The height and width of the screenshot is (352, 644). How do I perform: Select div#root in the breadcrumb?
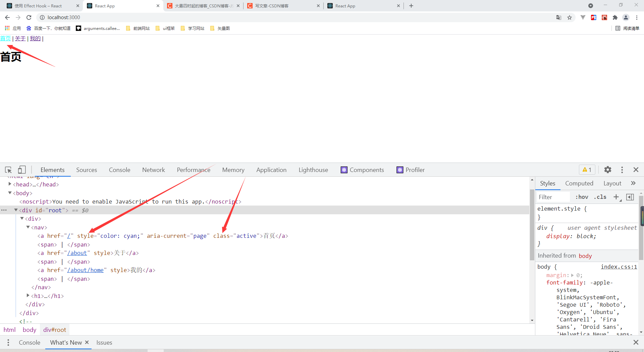(x=55, y=330)
